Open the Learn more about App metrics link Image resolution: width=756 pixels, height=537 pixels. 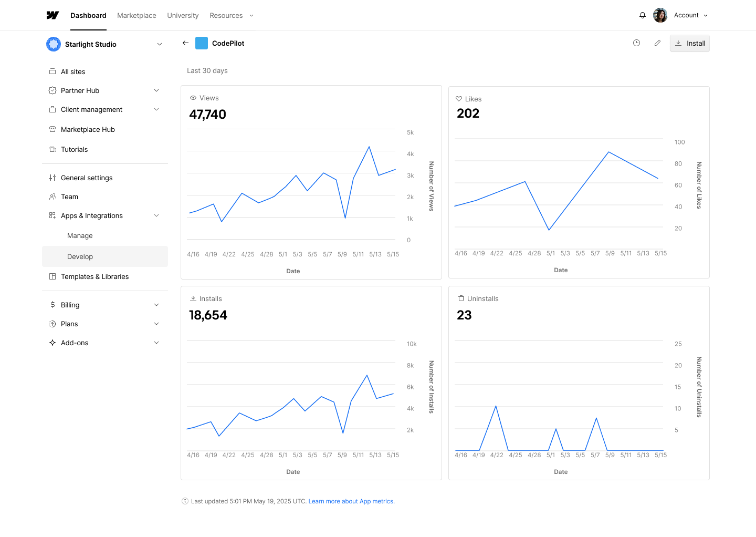click(351, 501)
